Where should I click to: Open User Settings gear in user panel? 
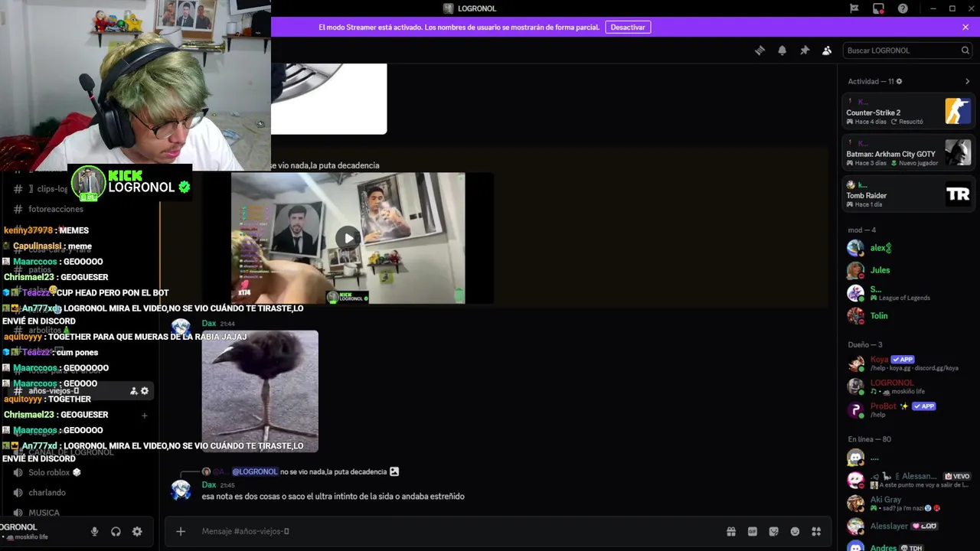tap(137, 532)
